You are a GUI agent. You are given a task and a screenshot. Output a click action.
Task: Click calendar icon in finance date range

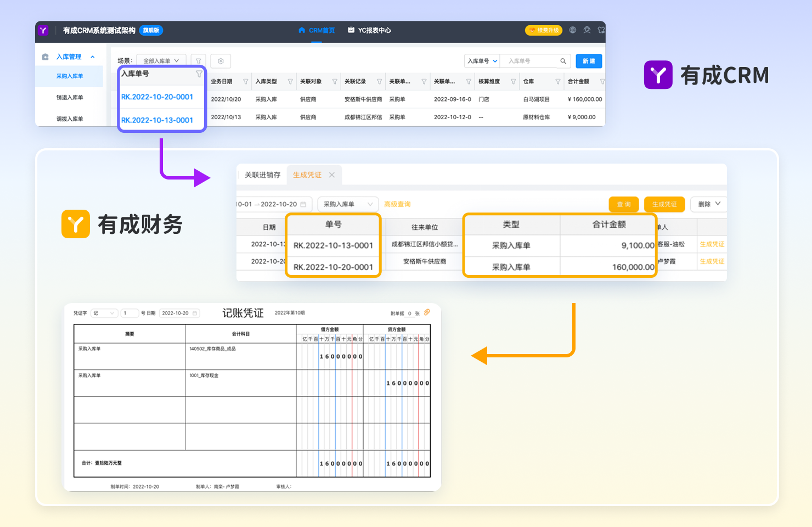(303, 204)
